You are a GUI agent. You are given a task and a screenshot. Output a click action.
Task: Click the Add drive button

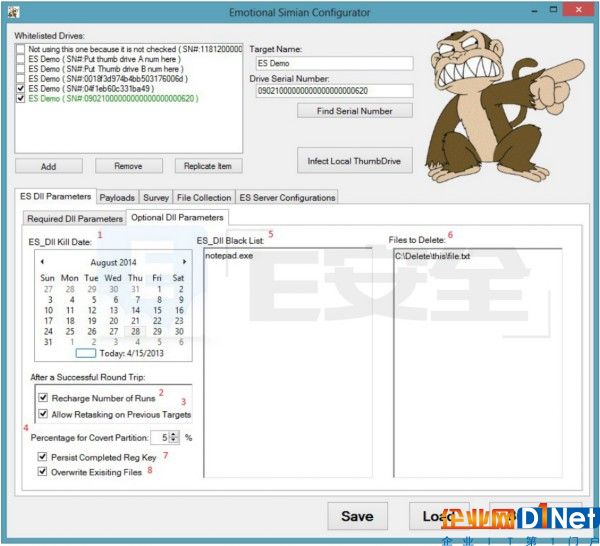pos(49,166)
